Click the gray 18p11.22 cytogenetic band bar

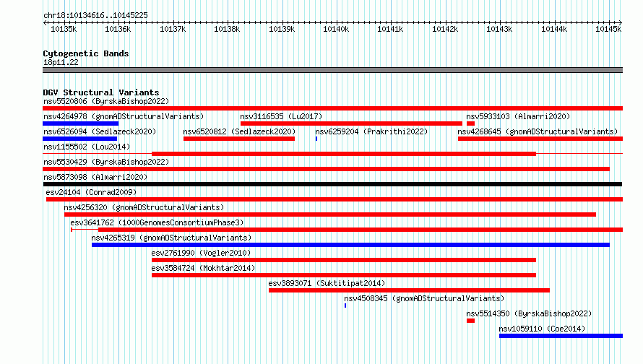[332, 70]
